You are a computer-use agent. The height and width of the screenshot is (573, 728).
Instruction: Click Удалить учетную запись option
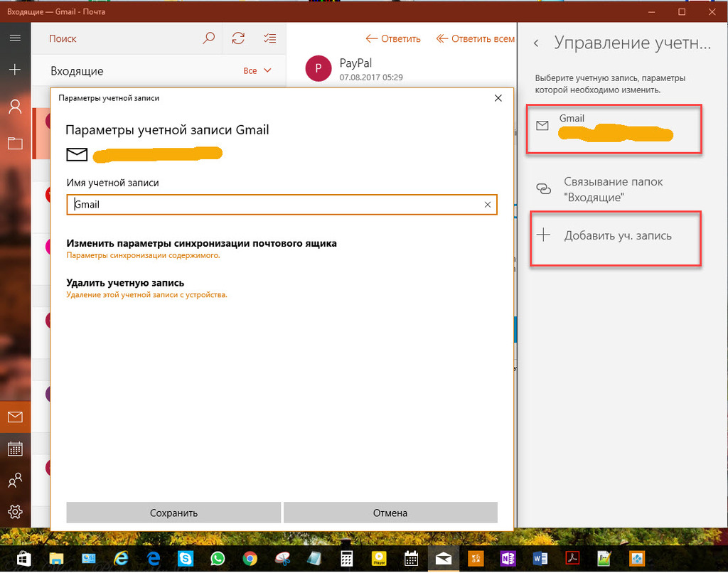click(x=146, y=288)
